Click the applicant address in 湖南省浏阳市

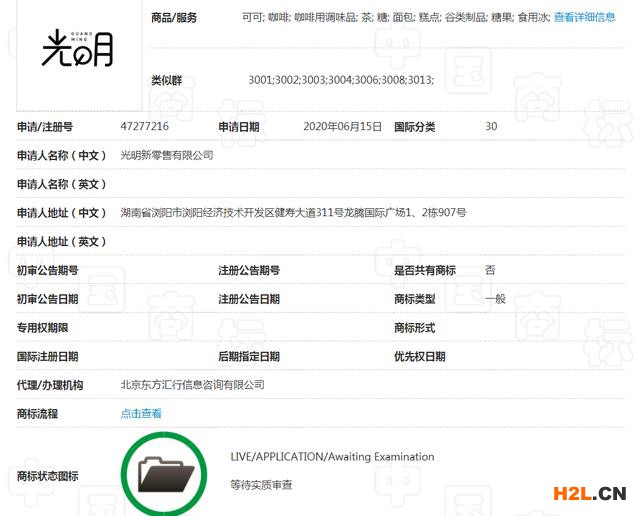click(x=293, y=213)
